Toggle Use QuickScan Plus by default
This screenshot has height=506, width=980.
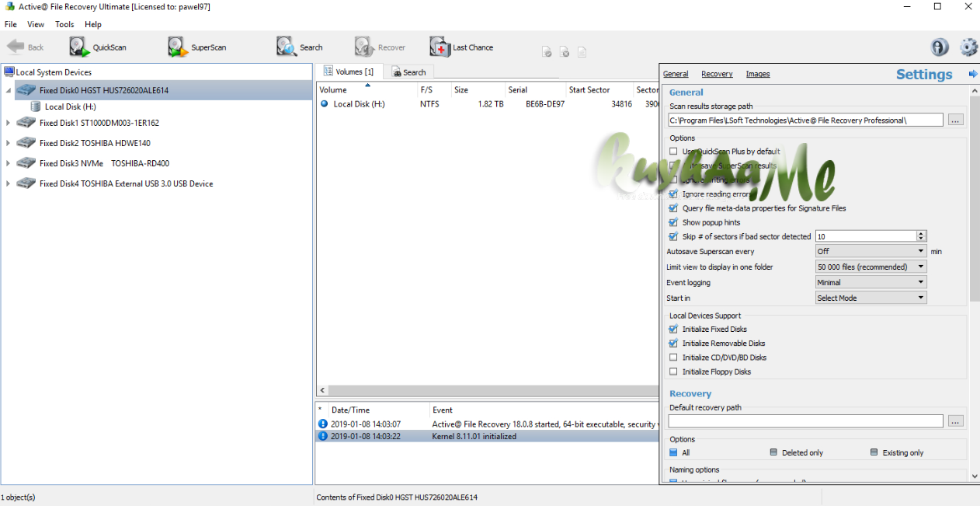click(x=673, y=152)
